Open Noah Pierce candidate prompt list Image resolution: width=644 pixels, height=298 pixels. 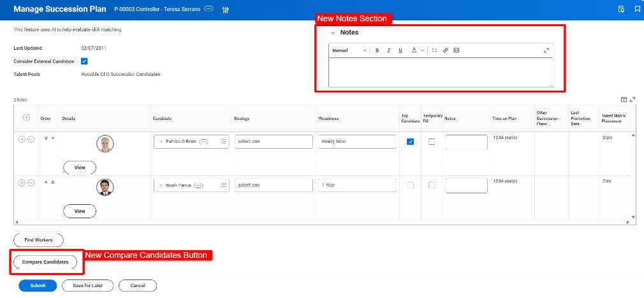(x=224, y=185)
